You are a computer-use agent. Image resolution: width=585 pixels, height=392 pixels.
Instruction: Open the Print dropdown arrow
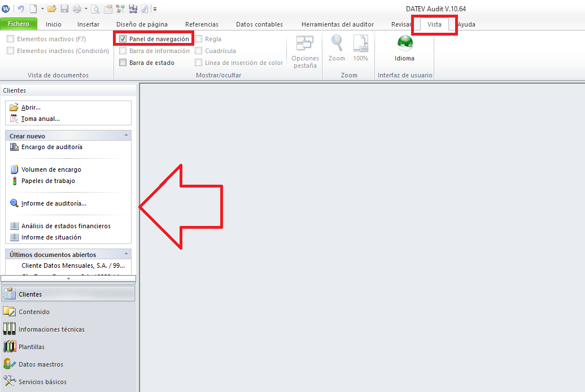pos(86,9)
